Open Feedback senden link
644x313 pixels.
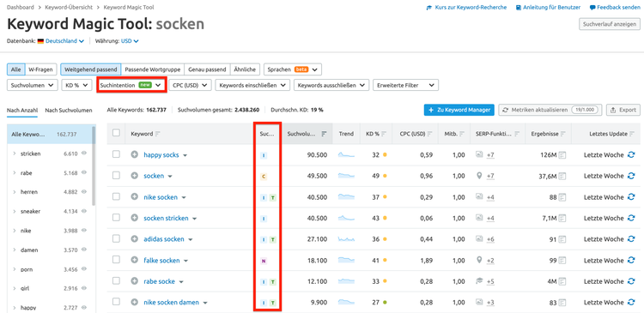coord(615,8)
